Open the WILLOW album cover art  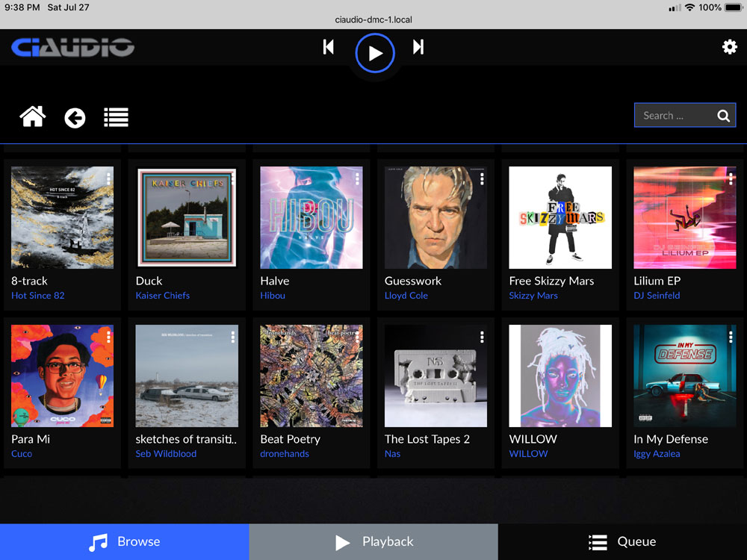click(560, 376)
